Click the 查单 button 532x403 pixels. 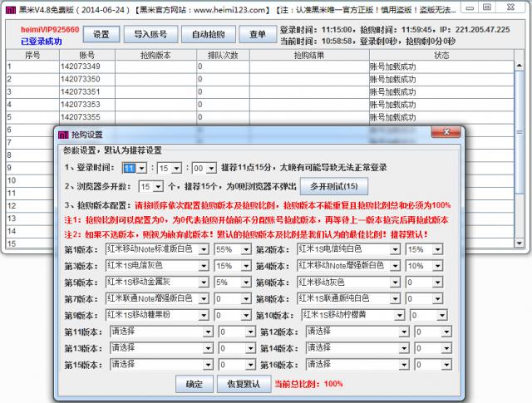(258, 34)
